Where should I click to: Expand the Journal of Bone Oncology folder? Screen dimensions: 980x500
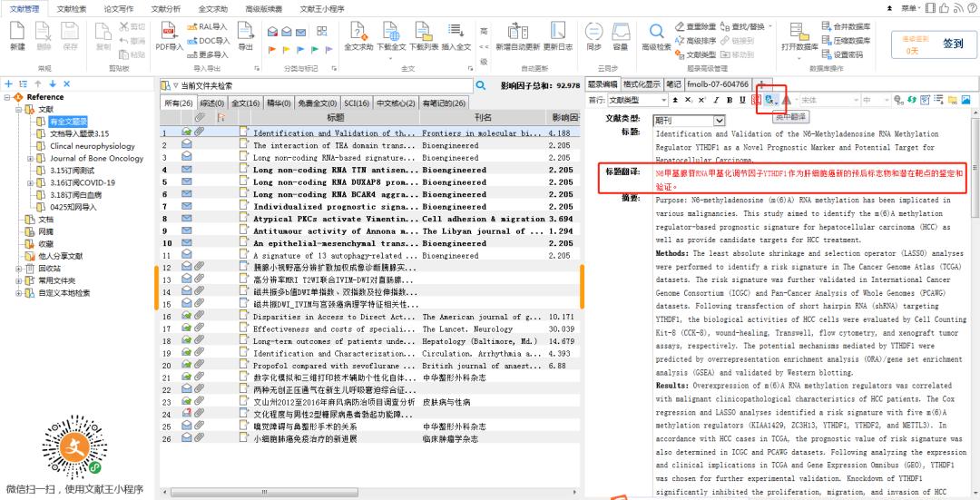point(30,158)
